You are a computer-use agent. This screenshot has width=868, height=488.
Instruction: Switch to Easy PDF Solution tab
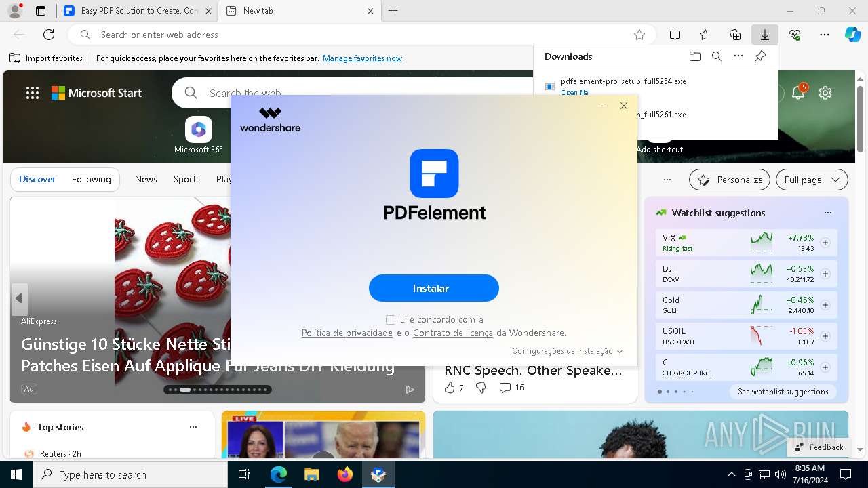[x=138, y=11]
